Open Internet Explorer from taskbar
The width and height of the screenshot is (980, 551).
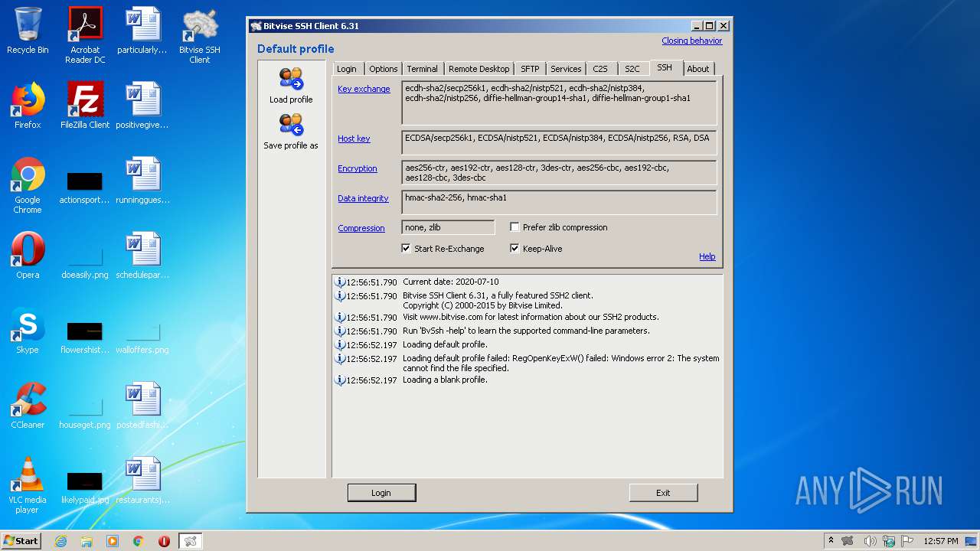tap(60, 541)
